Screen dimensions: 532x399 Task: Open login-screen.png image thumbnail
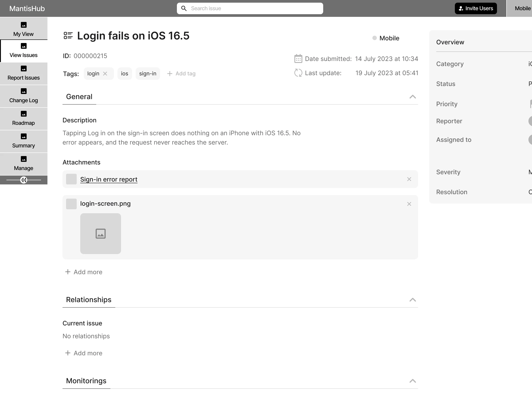(x=101, y=234)
